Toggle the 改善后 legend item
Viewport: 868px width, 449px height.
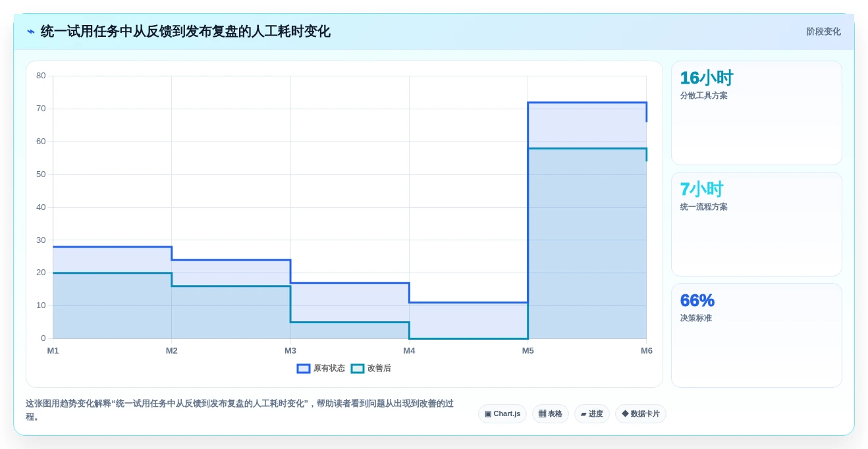(x=371, y=369)
